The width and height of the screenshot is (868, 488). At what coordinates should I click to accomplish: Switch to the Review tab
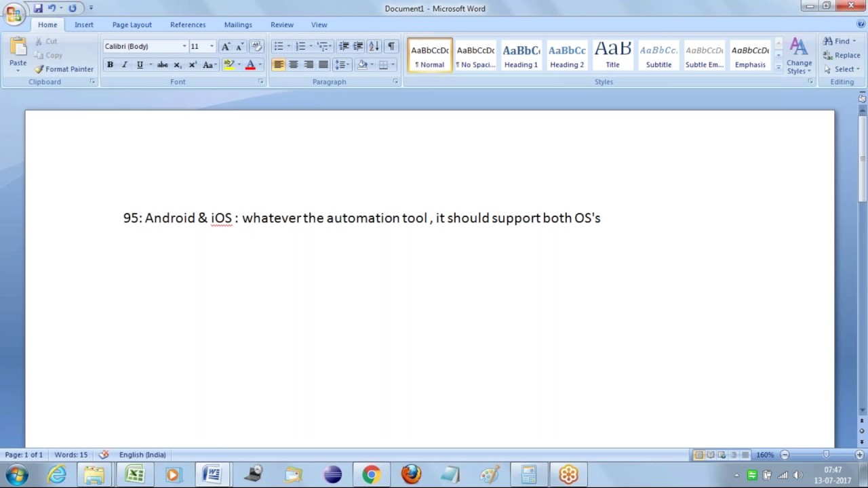282,24
